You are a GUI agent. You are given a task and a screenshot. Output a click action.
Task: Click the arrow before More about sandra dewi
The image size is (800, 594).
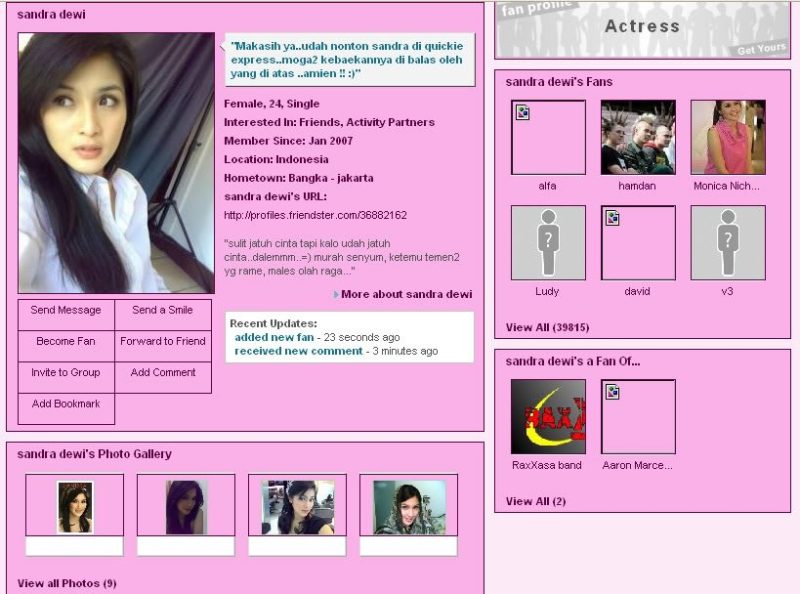pyautogui.click(x=338, y=294)
